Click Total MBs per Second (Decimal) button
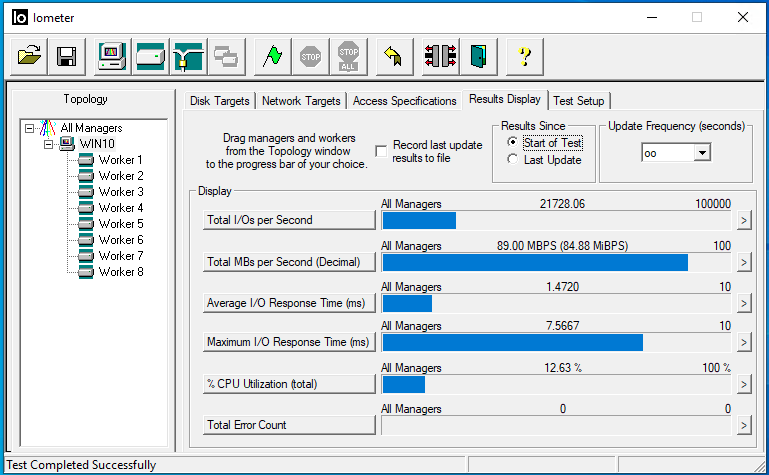 click(x=289, y=262)
